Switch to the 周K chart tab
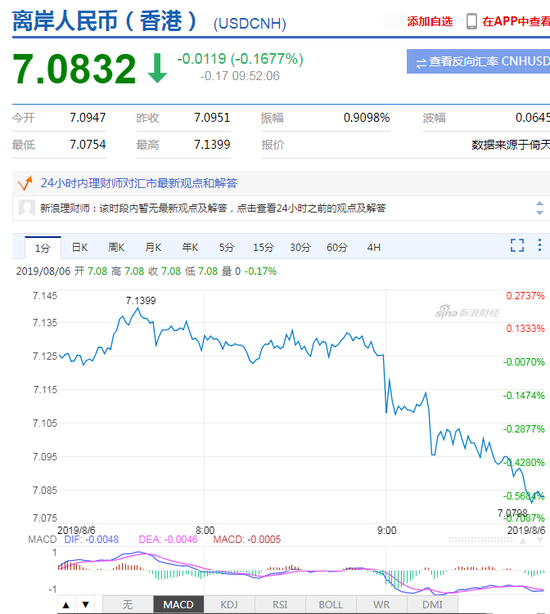Viewport: 550px width, 614px height. [x=116, y=247]
